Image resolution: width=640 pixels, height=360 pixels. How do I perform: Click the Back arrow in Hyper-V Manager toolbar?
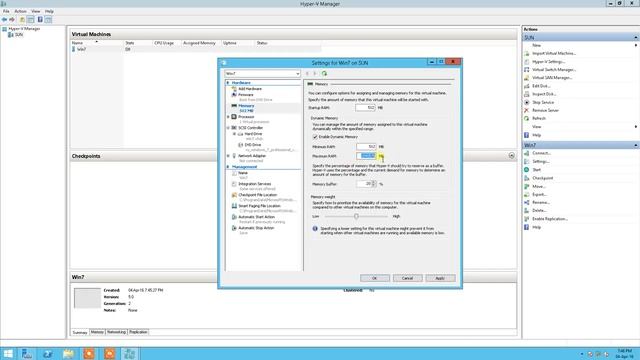[x=4, y=20]
